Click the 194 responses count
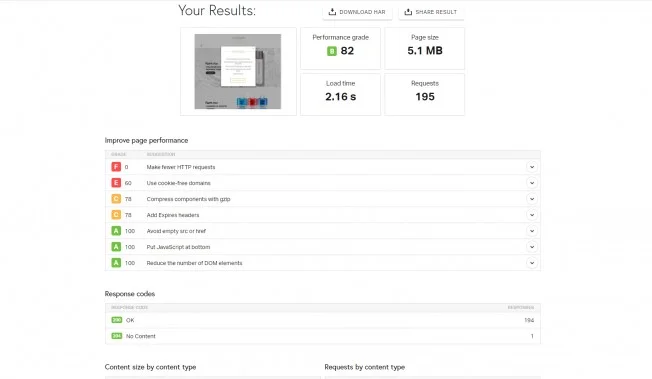Screen dimensions: 652x379 tap(529, 320)
